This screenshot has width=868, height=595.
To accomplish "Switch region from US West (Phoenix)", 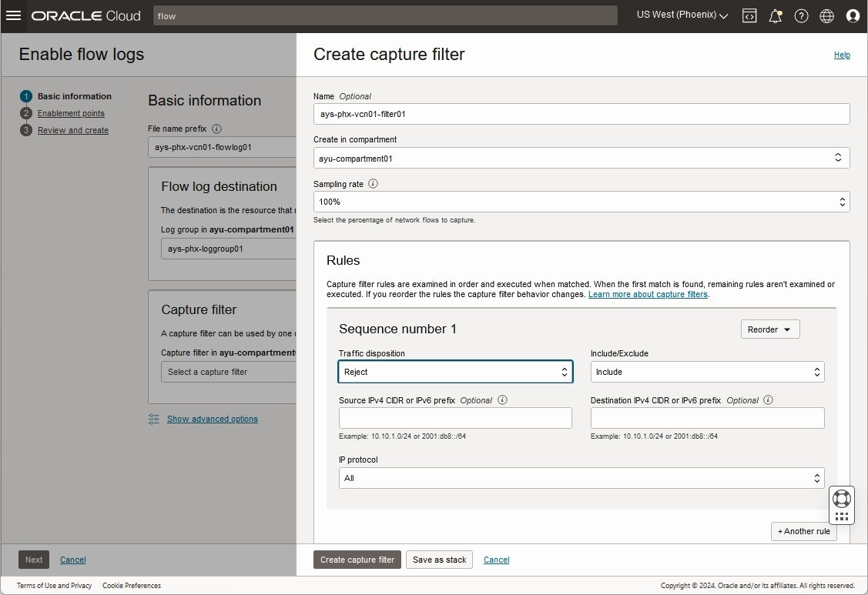I will point(682,15).
